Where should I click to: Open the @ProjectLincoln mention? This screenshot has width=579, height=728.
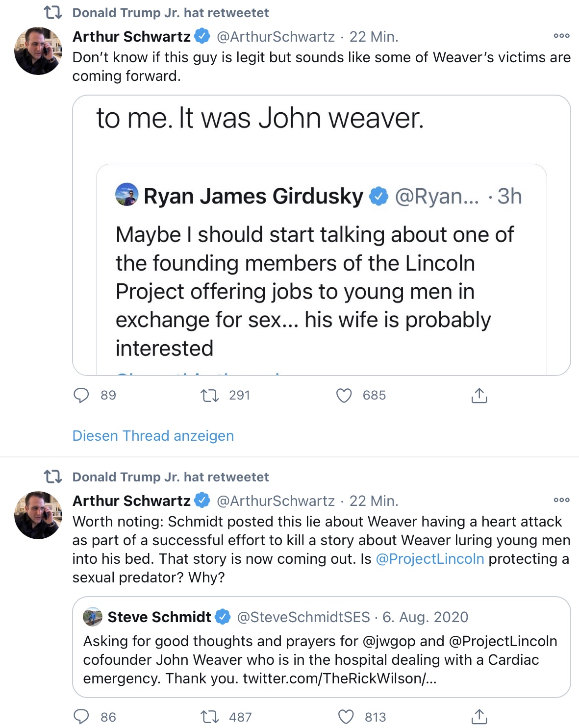[x=430, y=559]
